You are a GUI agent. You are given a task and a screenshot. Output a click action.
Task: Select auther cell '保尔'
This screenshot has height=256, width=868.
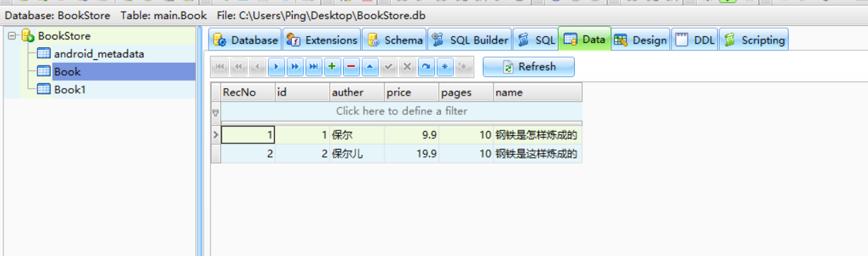(x=357, y=135)
